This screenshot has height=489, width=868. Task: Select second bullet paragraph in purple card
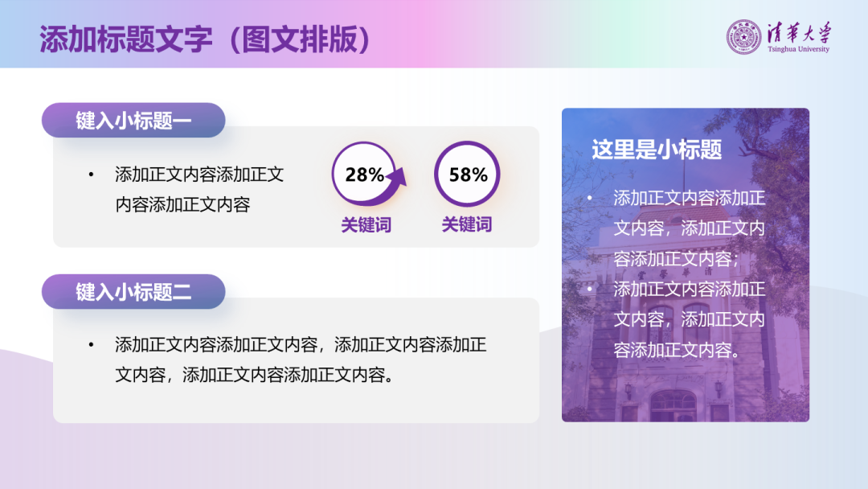(x=689, y=319)
